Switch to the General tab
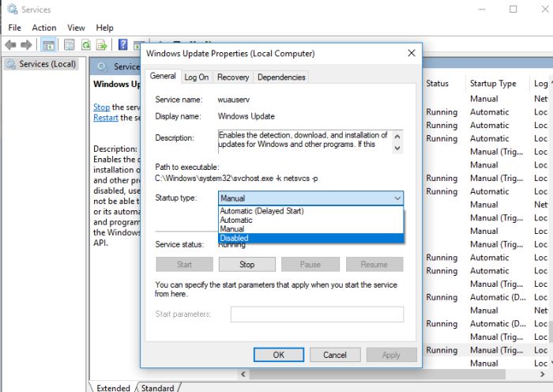Screen dimensions: 553x392 163,76
